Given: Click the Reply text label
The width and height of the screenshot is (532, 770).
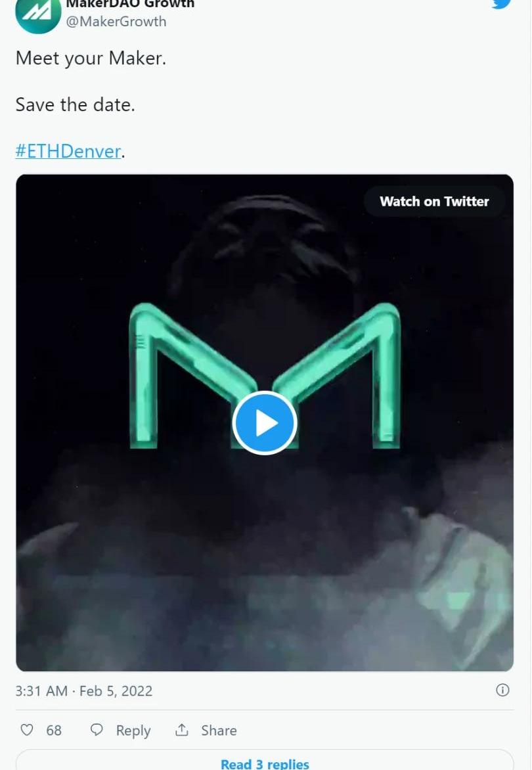Looking at the screenshot, I should (x=133, y=730).
